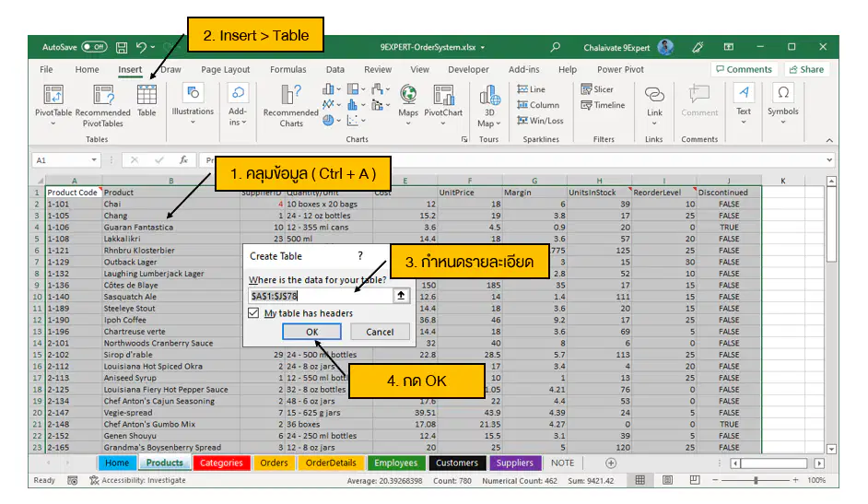The height and width of the screenshot is (504, 868).
Task: Click the Comments button
Action: pyautogui.click(x=744, y=69)
